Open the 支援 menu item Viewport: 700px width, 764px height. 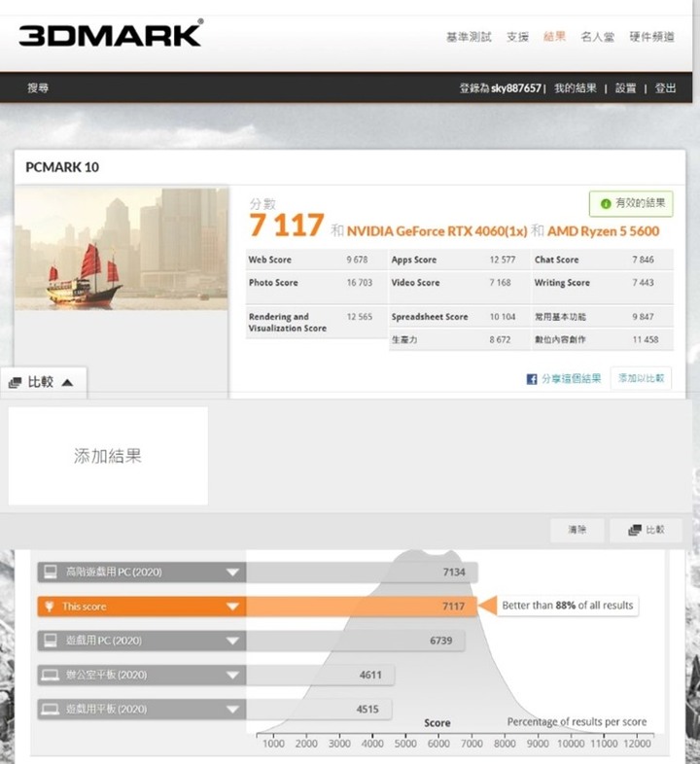pyautogui.click(x=517, y=37)
